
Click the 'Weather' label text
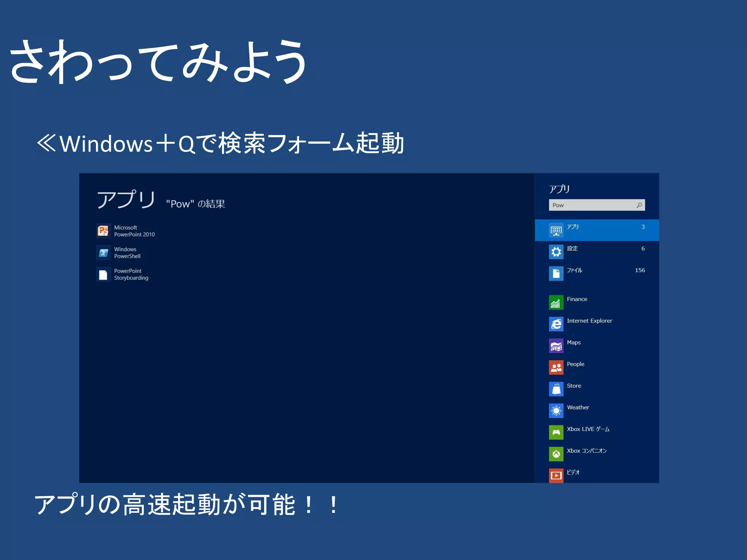pos(578,407)
